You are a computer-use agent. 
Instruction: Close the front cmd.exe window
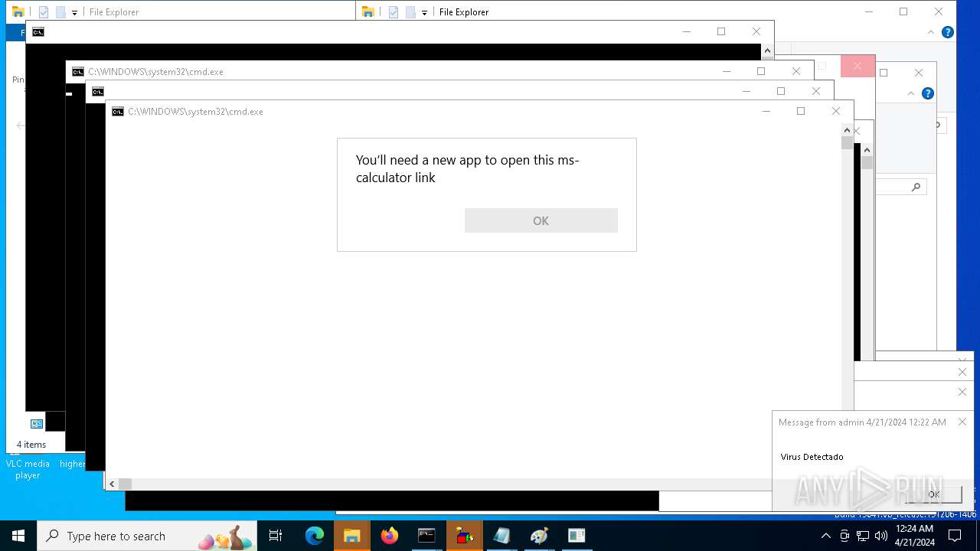pyautogui.click(x=836, y=111)
